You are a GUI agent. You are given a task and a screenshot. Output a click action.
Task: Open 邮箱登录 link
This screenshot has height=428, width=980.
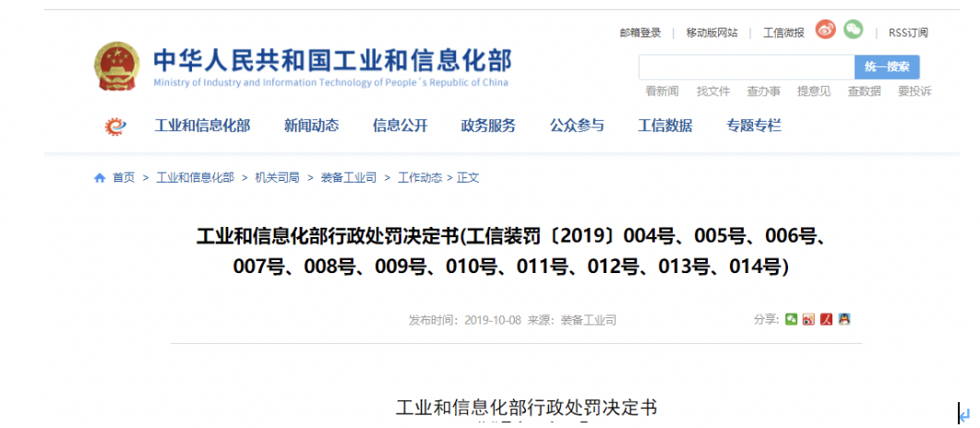click(x=640, y=33)
